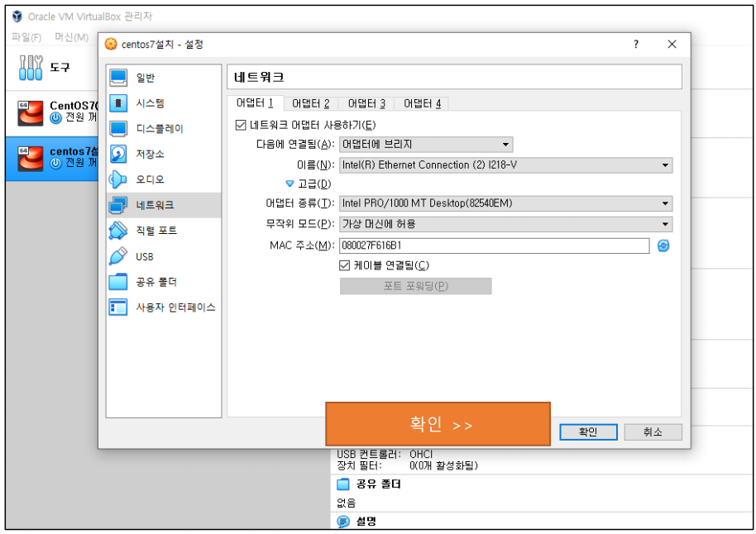This screenshot has width=756, height=534.
Task: Select 디스플레이 label in settings sidebar
Action: click(x=160, y=129)
